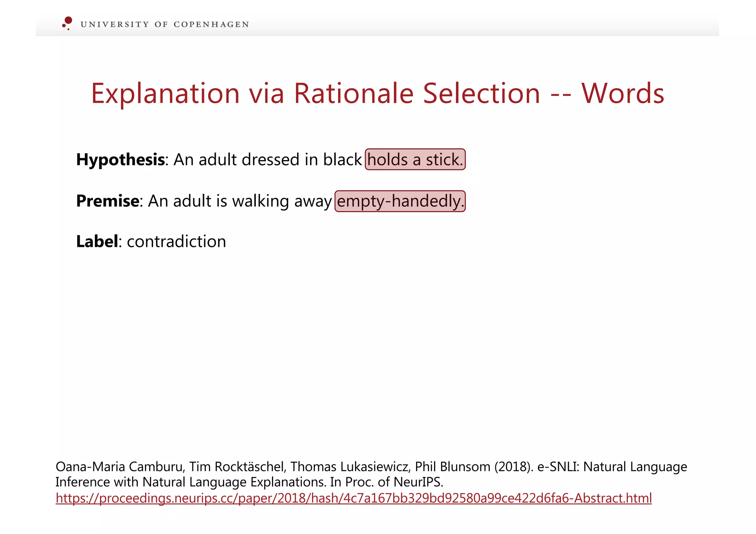This screenshot has height=534, width=756.
Task: Click citation line 'Inference with Natural Language Explanations'
Action: click(x=250, y=482)
